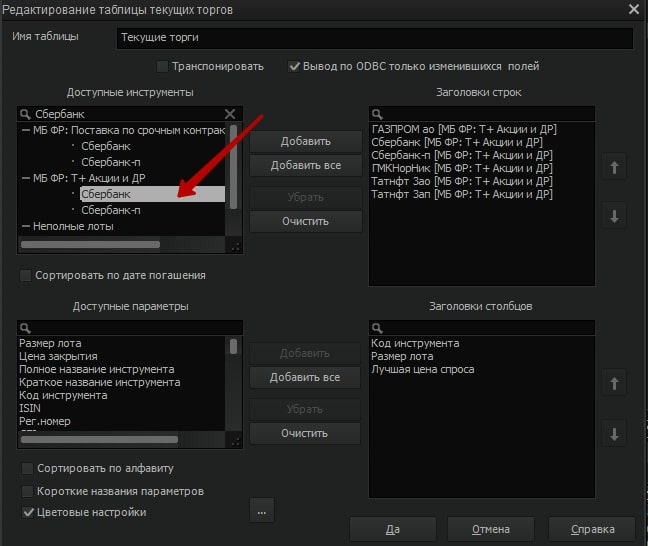Enable the Транспонировать checkbox
Screen dimensions: 648x546
(x=162, y=66)
